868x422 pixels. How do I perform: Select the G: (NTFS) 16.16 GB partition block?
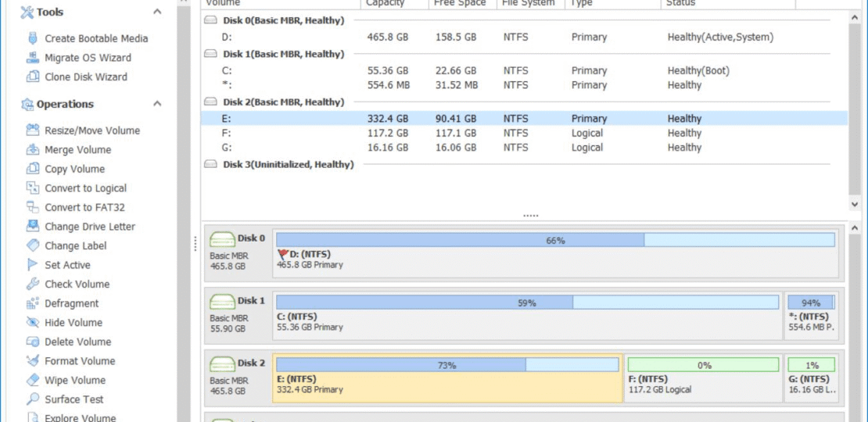coord(812,378)
